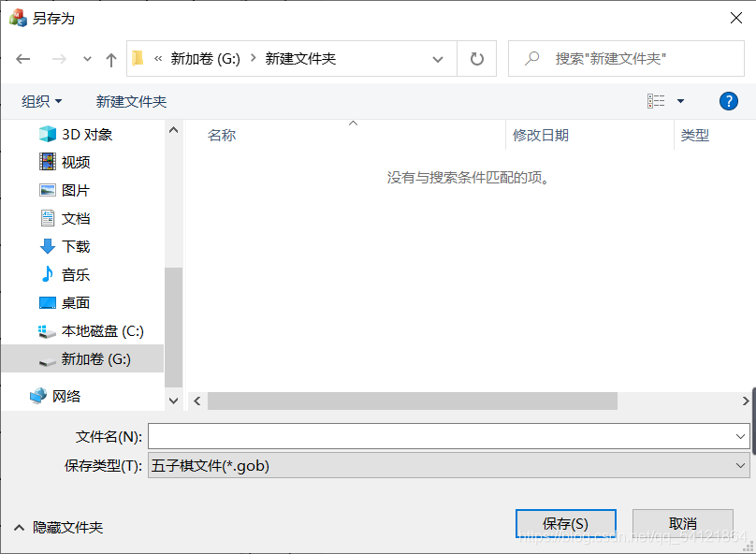Click 保存(S) button
The image size is (756, 554).
tap(565, 524)
